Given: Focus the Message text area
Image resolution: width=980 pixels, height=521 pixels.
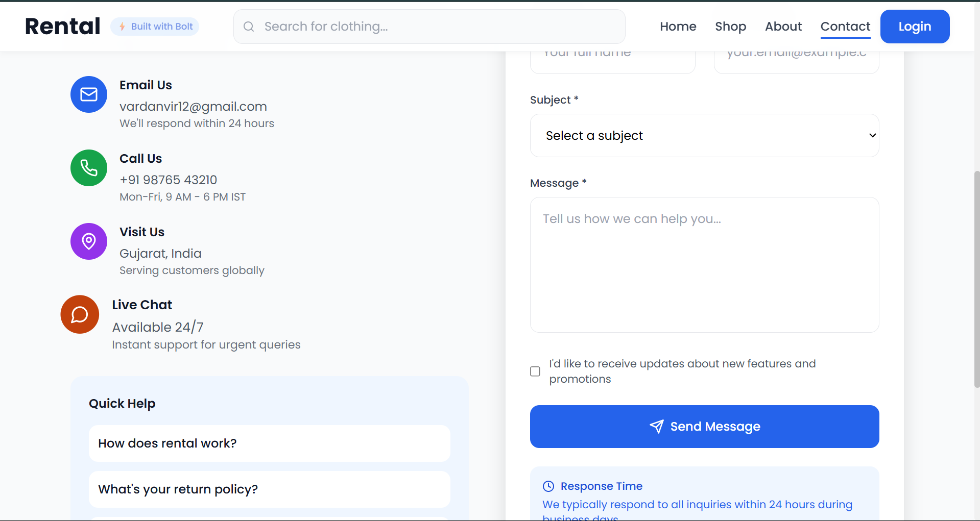Looking at the screenshot, I should coord(705,265).
